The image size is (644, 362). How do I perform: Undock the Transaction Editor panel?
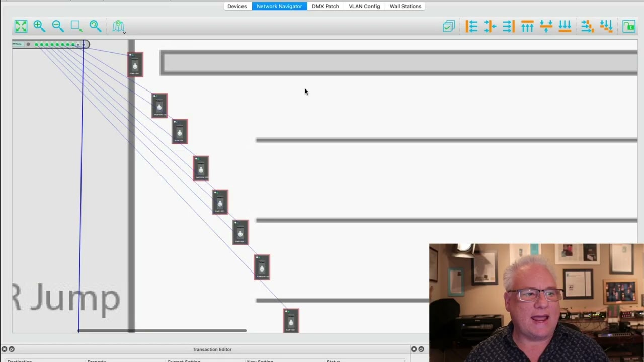click(421, 349)
